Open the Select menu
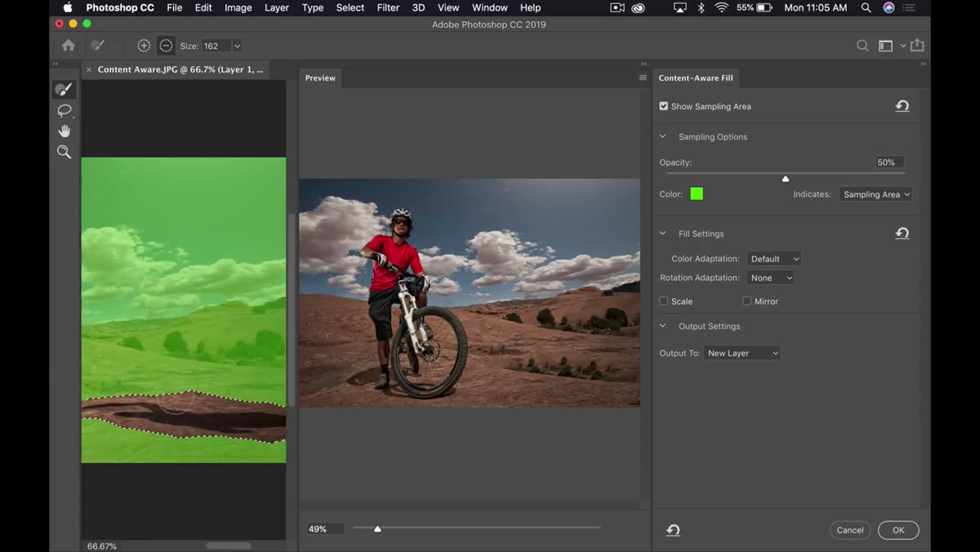The width and height of the screenshot is (980, 552). pyautogui.click(x=350, y=7)
